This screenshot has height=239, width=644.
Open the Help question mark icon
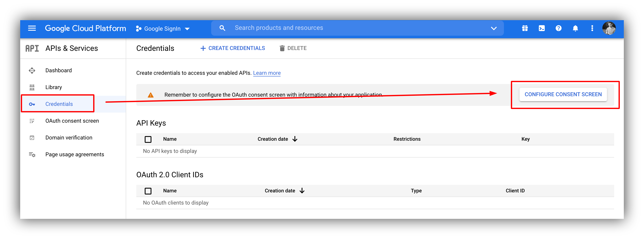point(558,28)
